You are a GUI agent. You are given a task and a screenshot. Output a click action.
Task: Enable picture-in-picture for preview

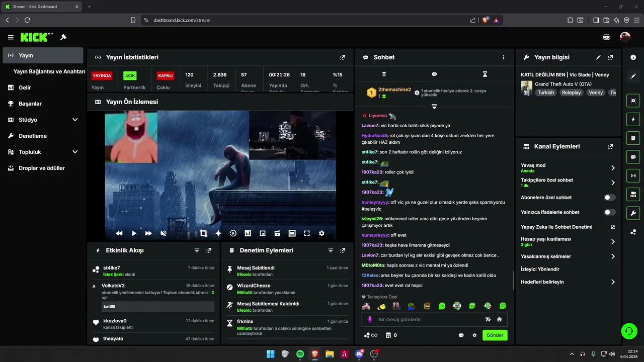pyautogui.click(x=263, y=233)
